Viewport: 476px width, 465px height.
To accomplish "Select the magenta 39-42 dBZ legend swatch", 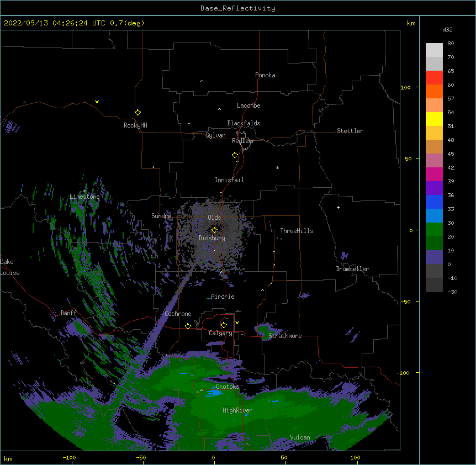I will 434,175.
